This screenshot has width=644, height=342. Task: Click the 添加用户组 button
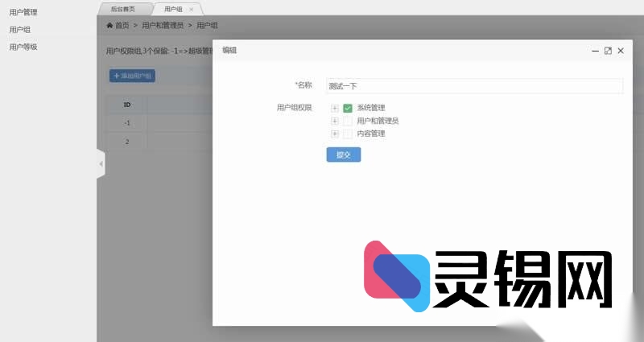pos(132,76)
